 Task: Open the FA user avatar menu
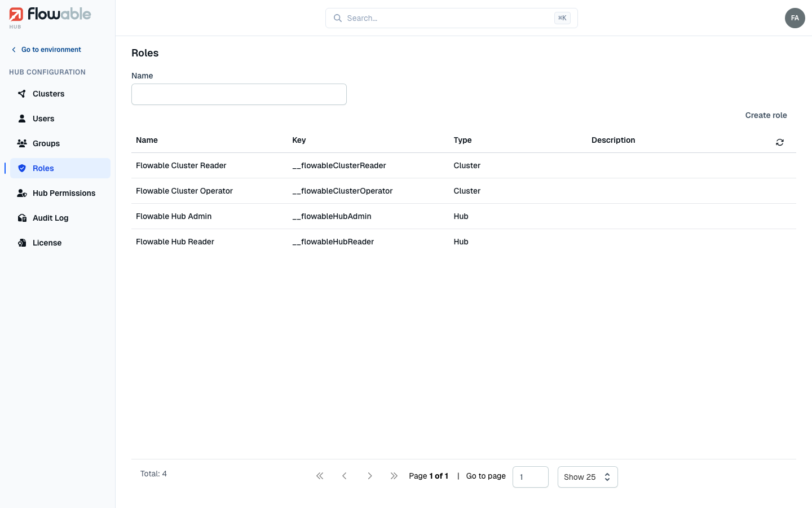795,18
